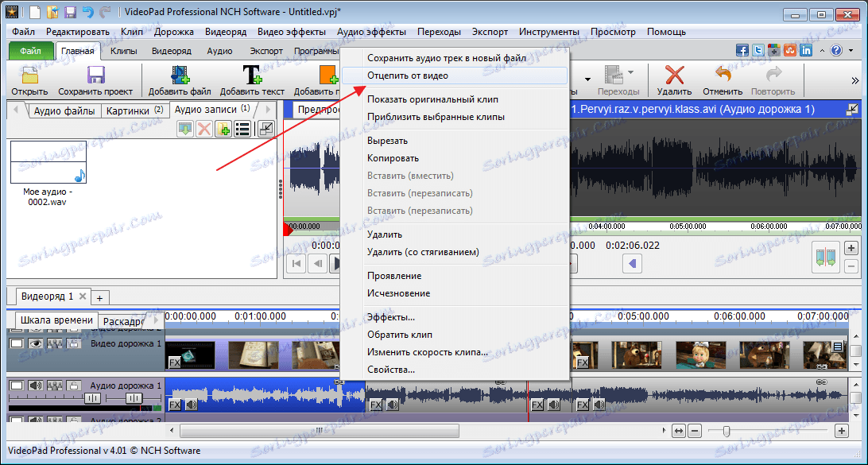Add a new sequence tab with plus
This screenshot has width=868, height=465.
coord(99,298)
